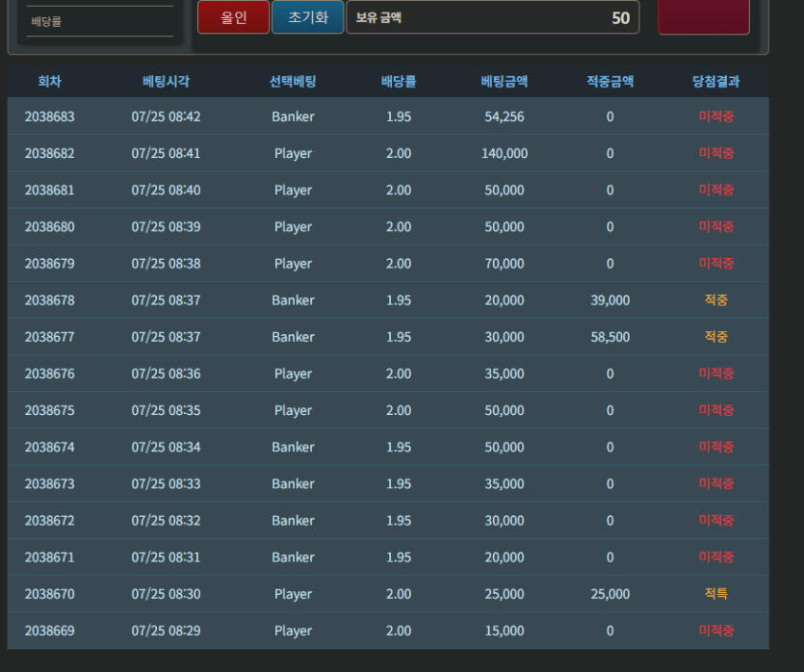Screen dimensions: 804x672
Task: Click the 적중금액 column header
Action: pos(610,81)
